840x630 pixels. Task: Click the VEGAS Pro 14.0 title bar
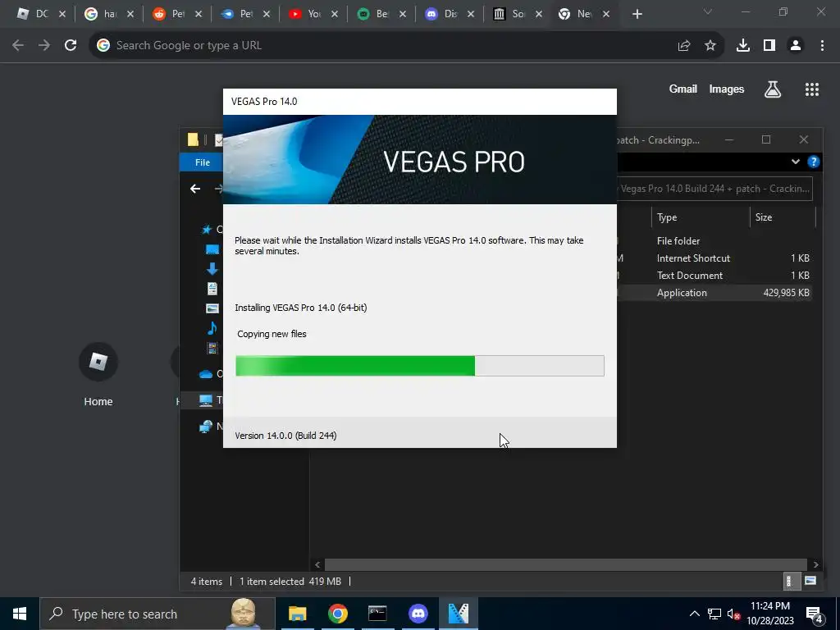420,102
